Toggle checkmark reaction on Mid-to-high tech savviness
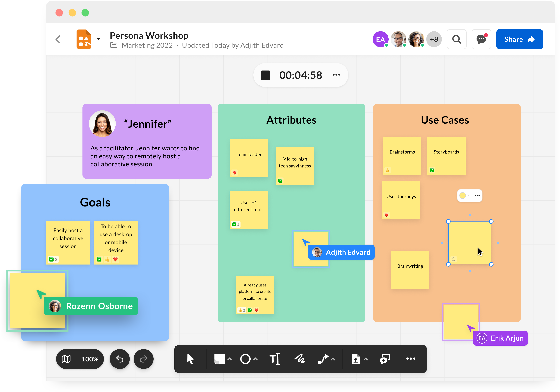The width and height of the screenshot is (560, 392). point(280,181)
